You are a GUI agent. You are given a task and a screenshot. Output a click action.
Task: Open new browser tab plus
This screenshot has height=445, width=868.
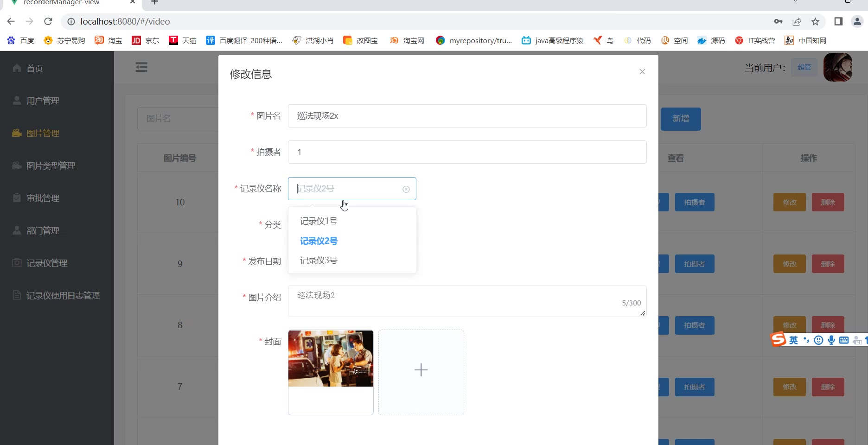click(x=155, y=2)
